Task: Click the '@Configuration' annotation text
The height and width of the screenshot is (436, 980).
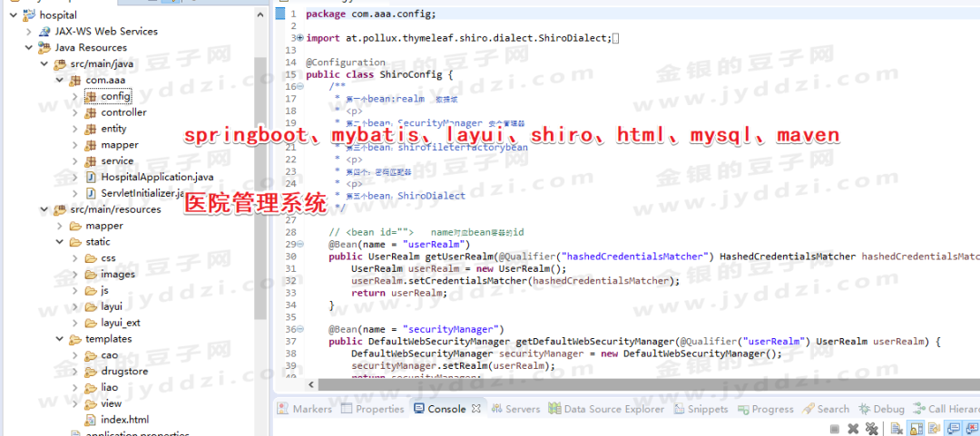Action: [x=346, y=63]
